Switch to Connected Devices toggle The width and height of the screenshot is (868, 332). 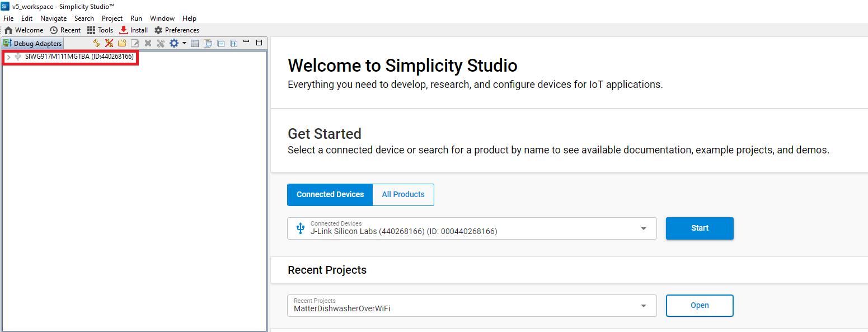click(x=330, y=194)
